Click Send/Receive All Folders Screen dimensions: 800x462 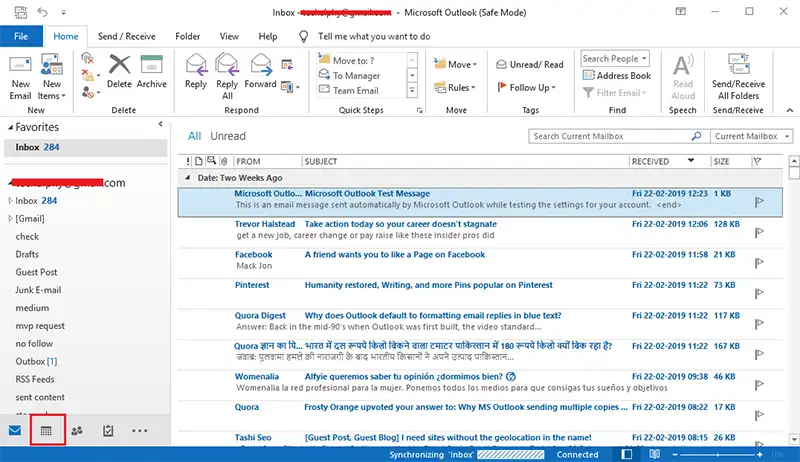[738, 77]
